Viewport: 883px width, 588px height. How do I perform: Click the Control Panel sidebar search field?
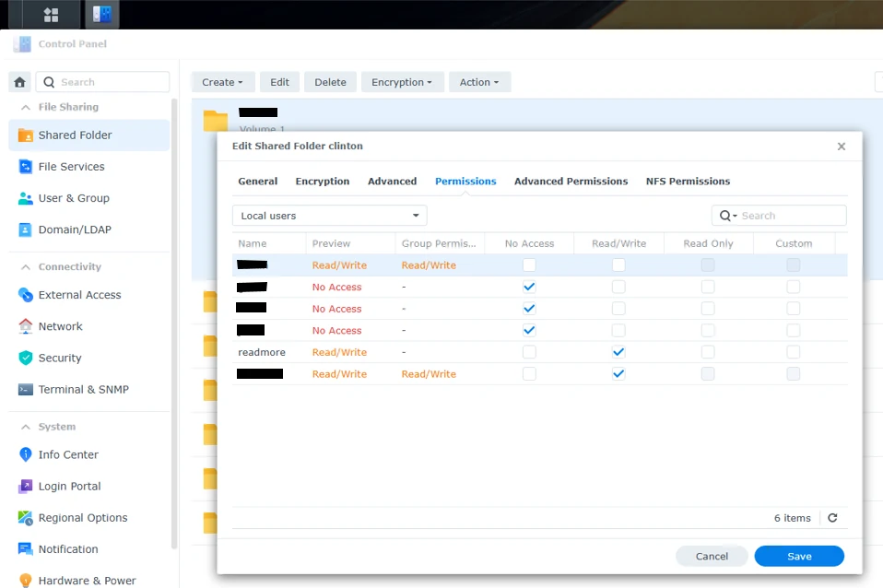click(102, 82)
